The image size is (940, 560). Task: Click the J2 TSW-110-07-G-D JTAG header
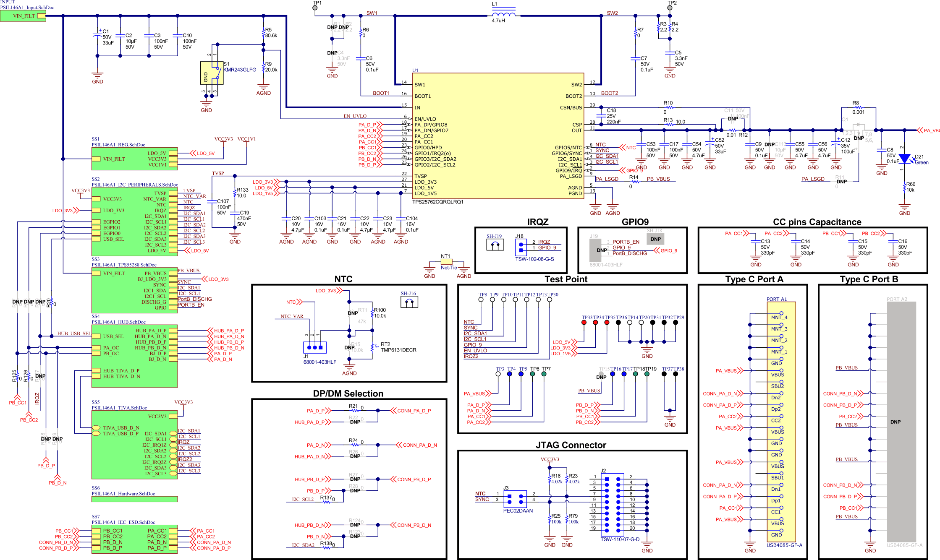tap(613, 505)
